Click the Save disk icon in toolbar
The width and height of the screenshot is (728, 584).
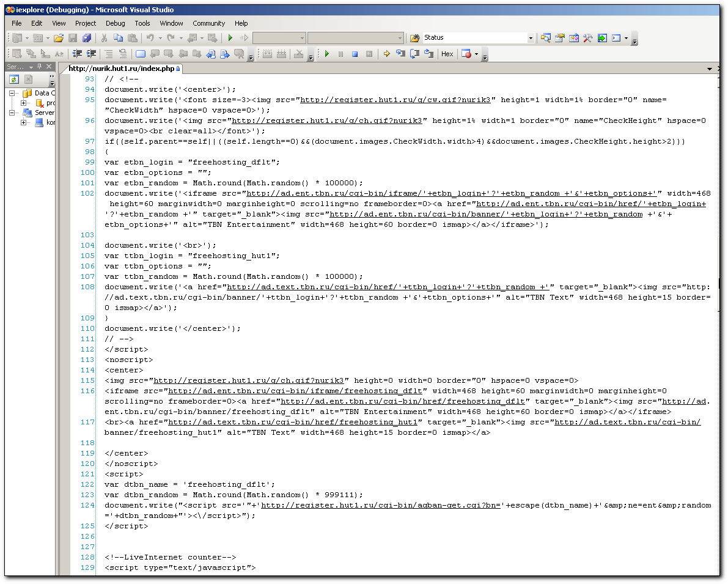tap(73, 38)
